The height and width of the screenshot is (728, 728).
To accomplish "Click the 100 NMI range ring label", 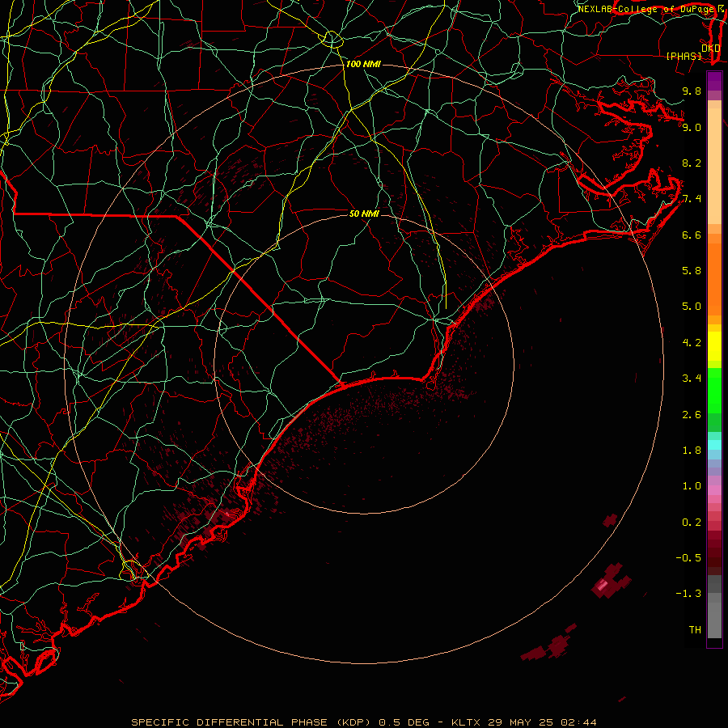I will (x=363, y=64).
